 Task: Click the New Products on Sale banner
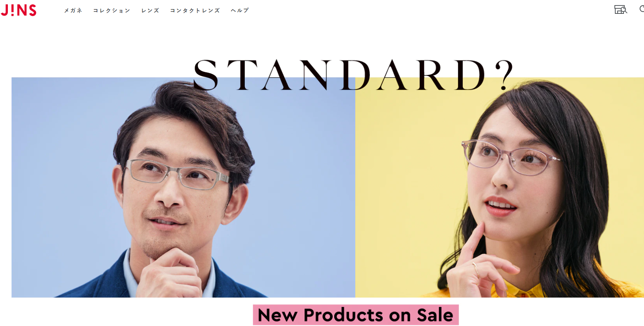coord(356,315)
